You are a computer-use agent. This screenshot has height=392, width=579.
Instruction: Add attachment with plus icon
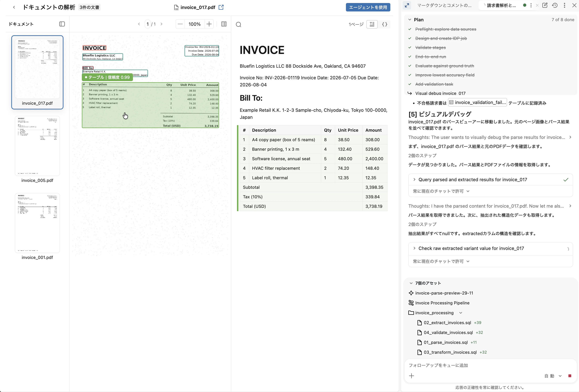point(412,376)
